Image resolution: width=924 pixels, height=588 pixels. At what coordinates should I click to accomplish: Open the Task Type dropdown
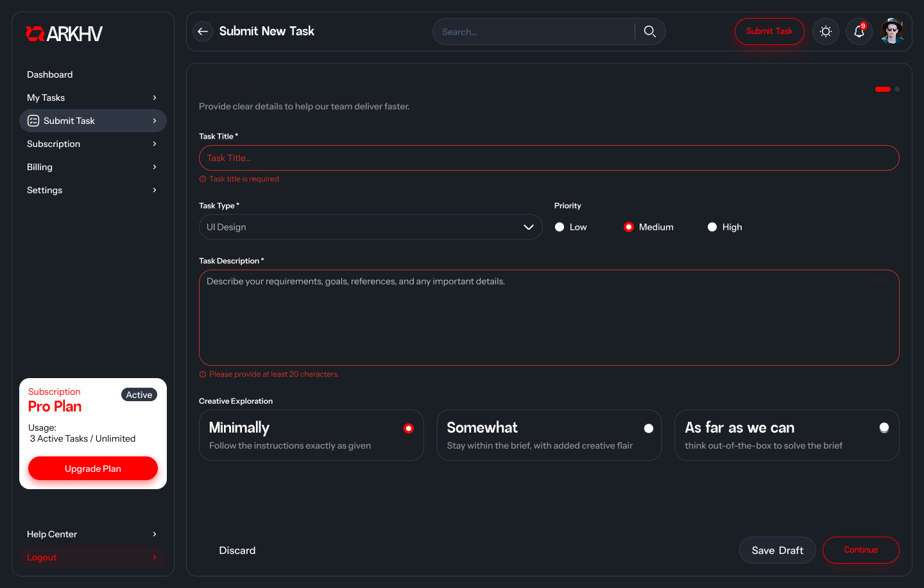click(370, 227)
